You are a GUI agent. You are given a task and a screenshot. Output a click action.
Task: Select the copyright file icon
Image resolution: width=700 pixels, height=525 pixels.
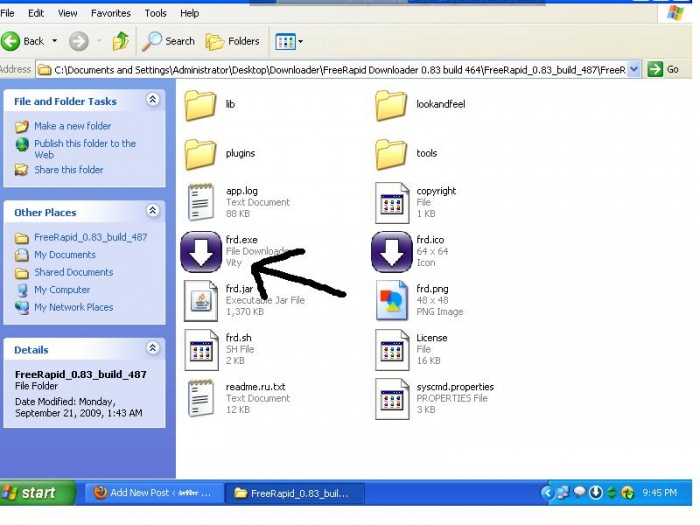coord(392,203)
